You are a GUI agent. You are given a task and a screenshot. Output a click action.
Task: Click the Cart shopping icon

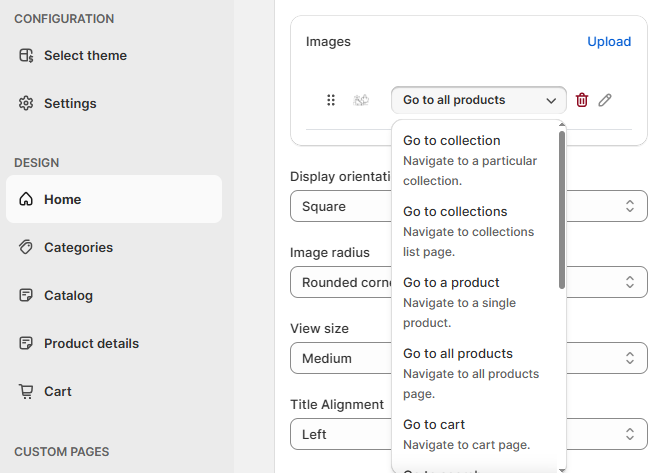(x=26, y=391)
